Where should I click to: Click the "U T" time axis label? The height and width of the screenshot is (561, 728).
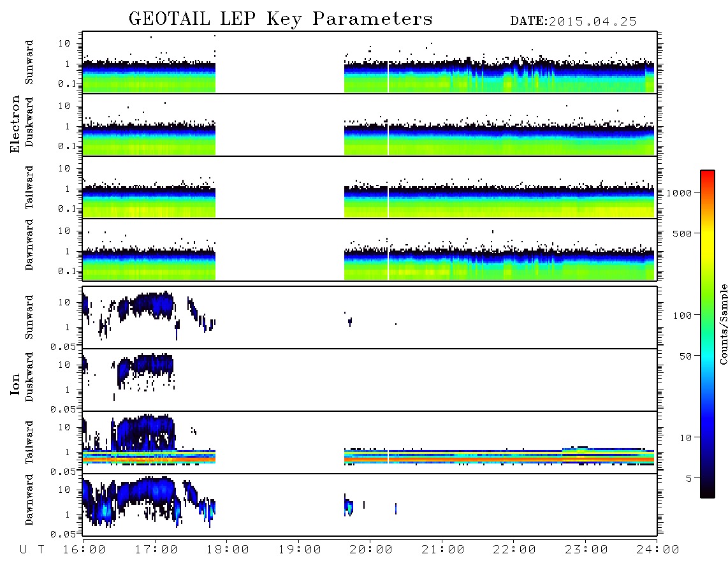(32, 550)
